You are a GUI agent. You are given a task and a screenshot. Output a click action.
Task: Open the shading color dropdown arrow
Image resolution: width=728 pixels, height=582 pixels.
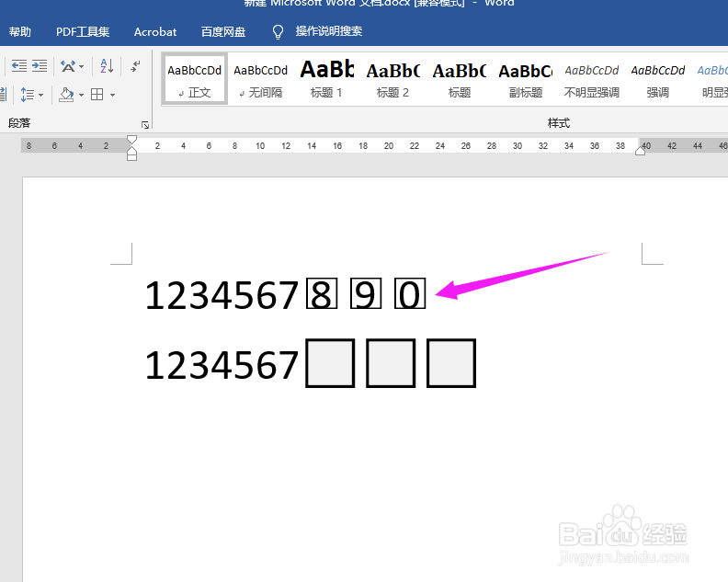[x=81, y=96]
